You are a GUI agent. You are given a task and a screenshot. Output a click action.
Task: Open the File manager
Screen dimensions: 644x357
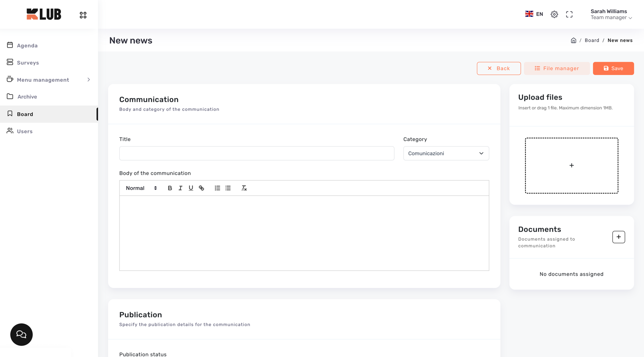point(557,68)
